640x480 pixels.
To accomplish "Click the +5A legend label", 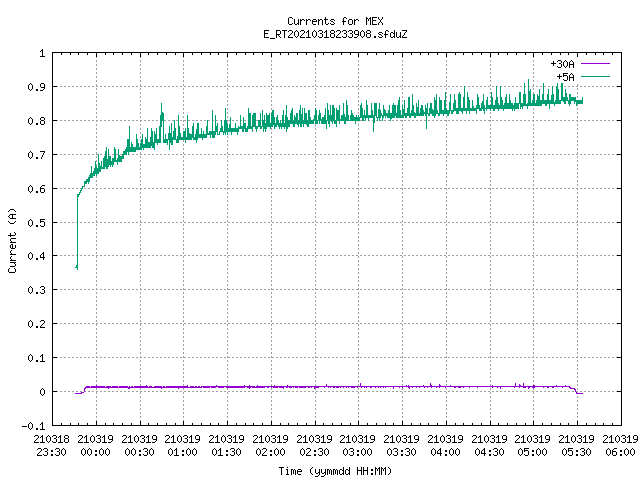I will pyautogui.click(x=565, y=77).
